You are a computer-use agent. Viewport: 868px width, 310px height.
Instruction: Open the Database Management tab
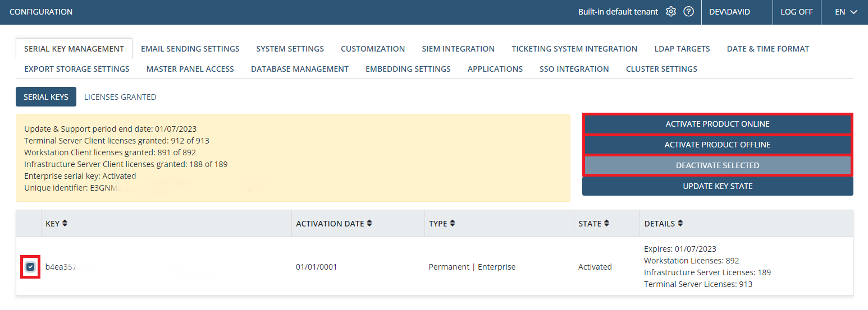(x=299, y=69)
